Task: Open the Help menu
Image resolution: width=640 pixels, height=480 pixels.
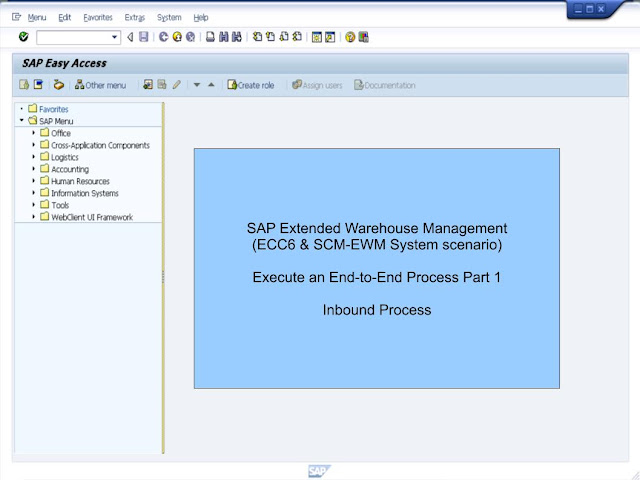Action: 201,18
